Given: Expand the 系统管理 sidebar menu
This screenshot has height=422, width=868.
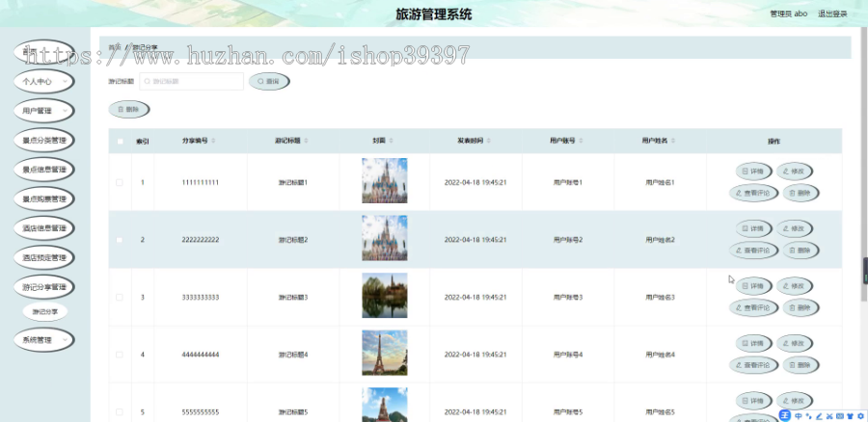Looking at the screenshot, I should pyautogui.click(x=43, y=340).
